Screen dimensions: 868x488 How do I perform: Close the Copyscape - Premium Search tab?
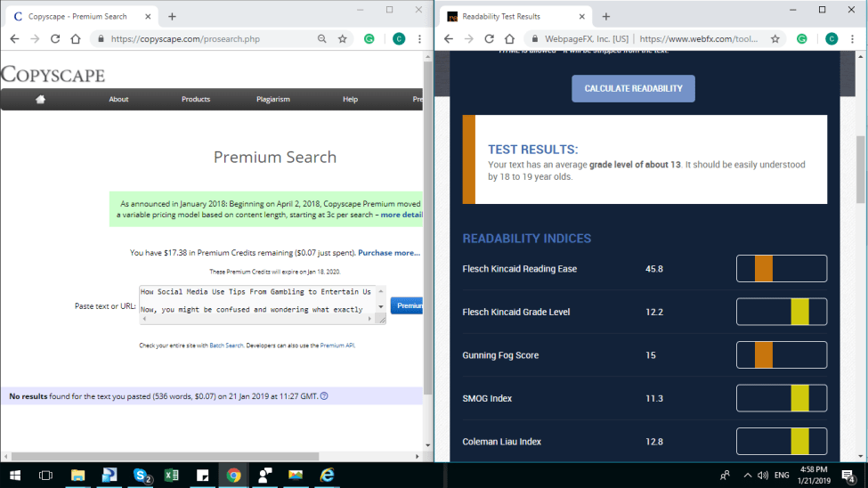pos(148,17)
